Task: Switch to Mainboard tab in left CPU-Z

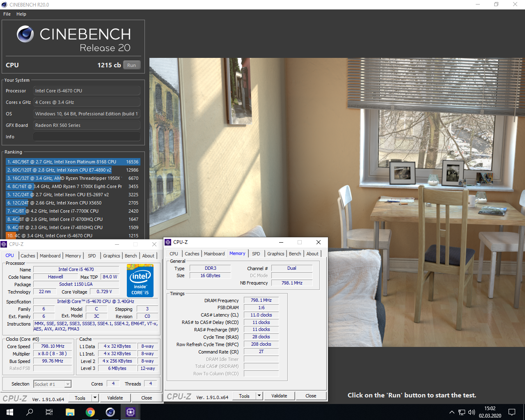Action: coord(50,256)
